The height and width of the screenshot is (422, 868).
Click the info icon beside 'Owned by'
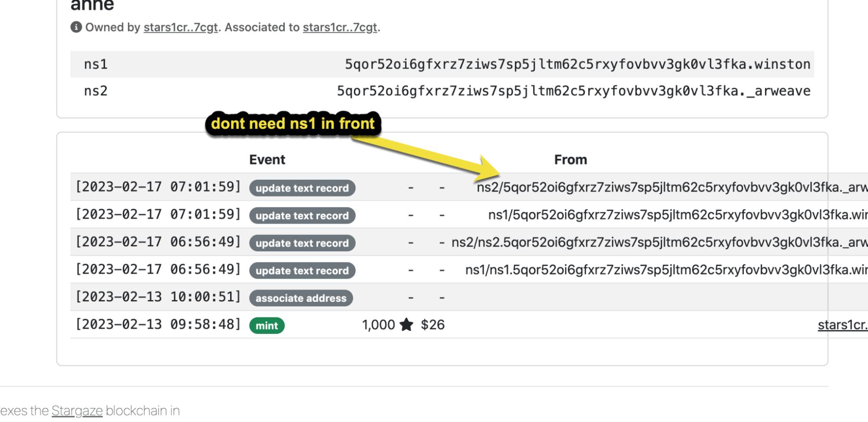[76, 27]
